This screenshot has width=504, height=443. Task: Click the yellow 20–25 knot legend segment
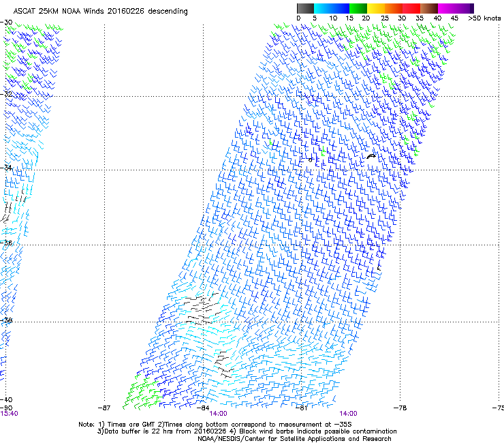point(376,8)
